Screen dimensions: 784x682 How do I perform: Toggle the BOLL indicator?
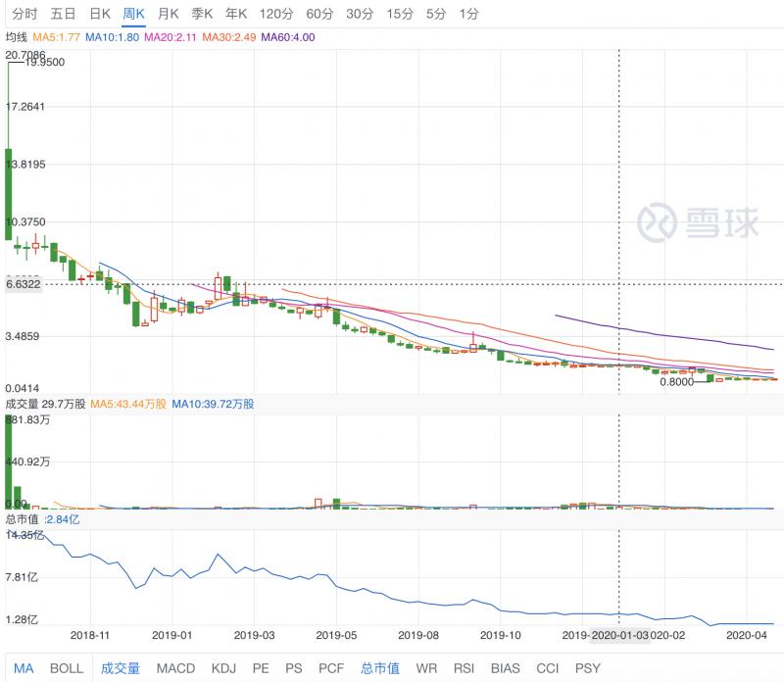[67, 668]
